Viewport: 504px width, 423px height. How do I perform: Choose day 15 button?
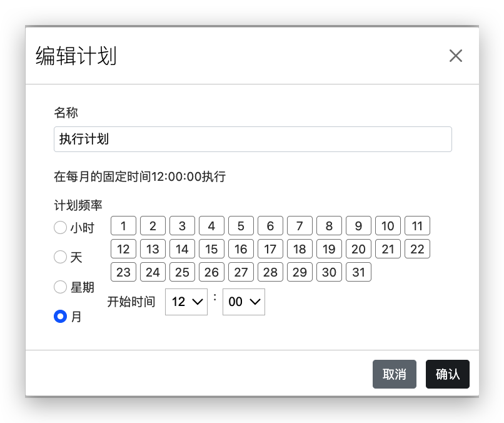[x=211, y=249]
